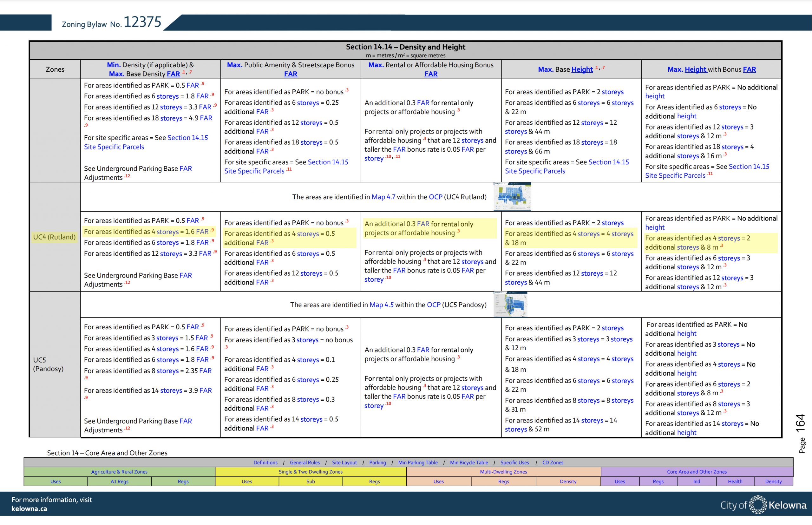
Task: Click highlighted '2 additional storeys & 8 m' text
Action: coord(697,242)
